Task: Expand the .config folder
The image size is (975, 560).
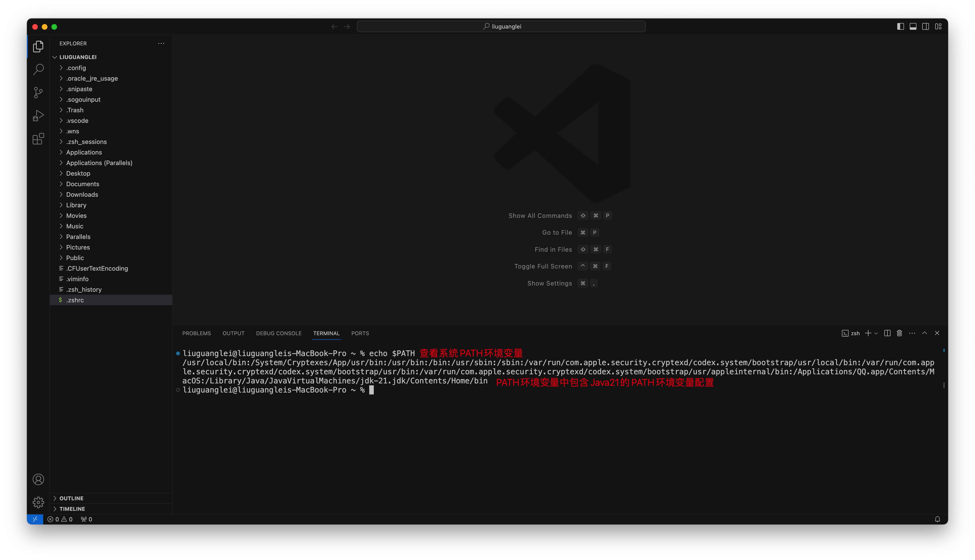Action: tap(111, 68)
